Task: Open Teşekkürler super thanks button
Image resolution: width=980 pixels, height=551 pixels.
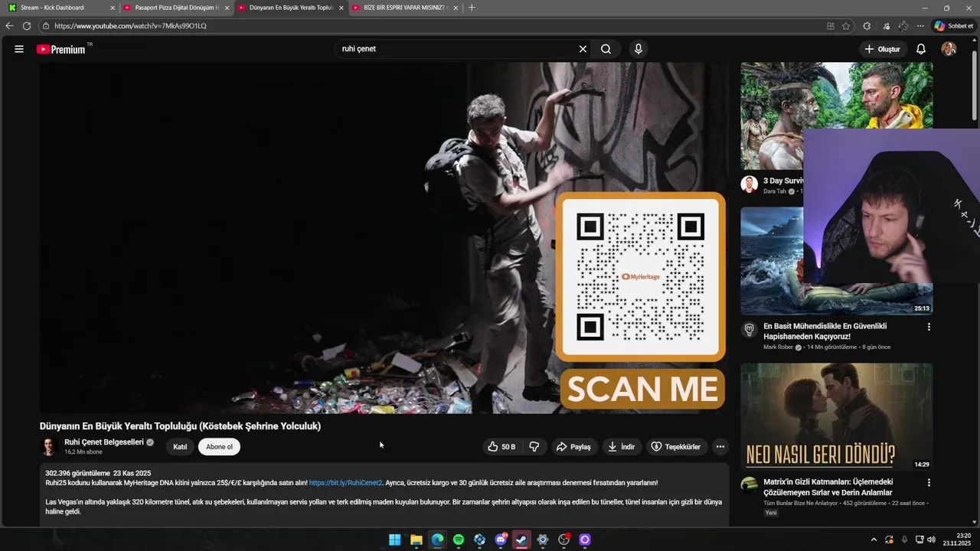Action: coord(676,447)
